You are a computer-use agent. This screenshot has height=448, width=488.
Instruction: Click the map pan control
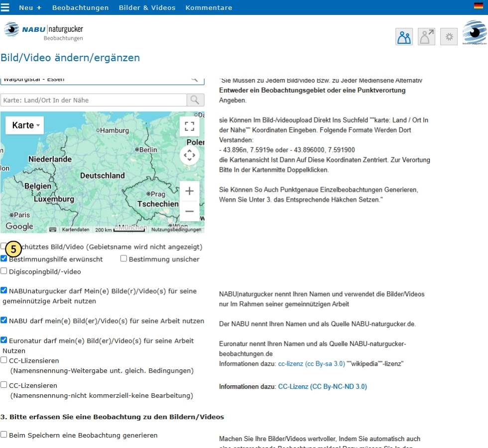[190, 155]
